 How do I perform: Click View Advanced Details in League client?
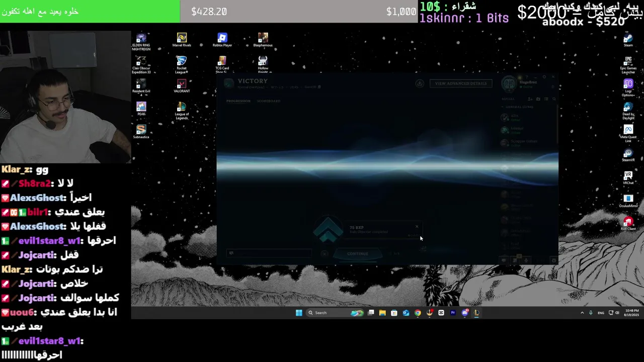(461, 83)
